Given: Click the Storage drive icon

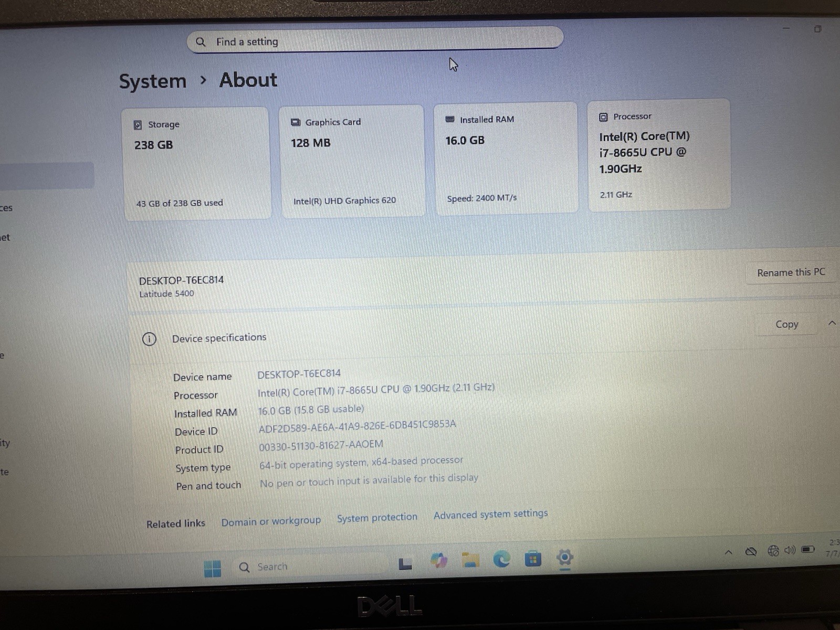Looking at the screenshot, I should 138,125.
